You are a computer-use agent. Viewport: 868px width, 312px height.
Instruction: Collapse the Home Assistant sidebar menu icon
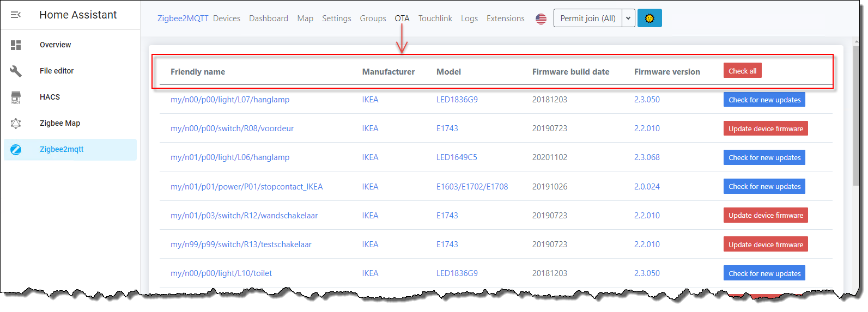coord(16,15)
